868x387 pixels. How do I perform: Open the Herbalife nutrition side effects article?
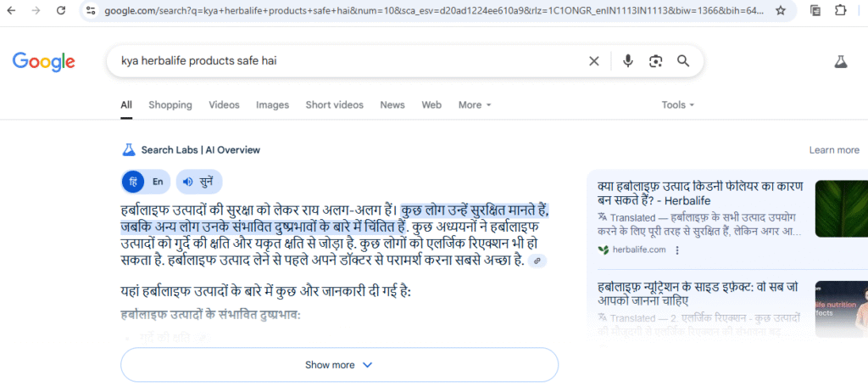pyautogui.click(x=698, y=294)
